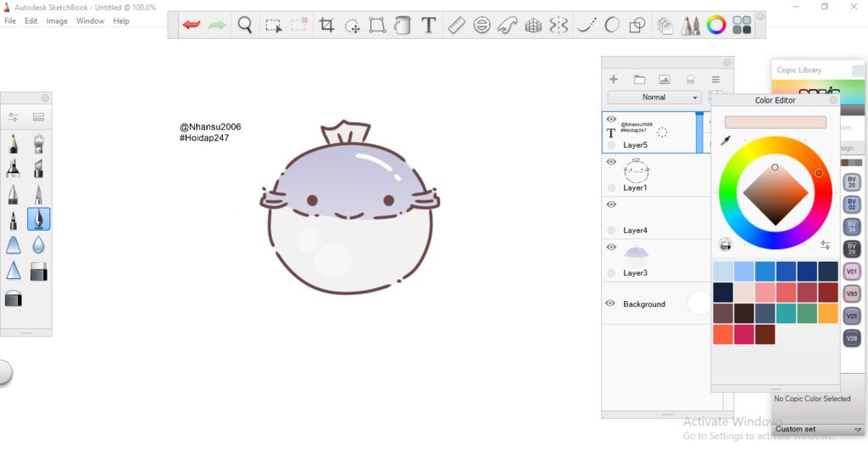
Task: Select the Pencil brush in brush palette
Action: coord(14,143)
